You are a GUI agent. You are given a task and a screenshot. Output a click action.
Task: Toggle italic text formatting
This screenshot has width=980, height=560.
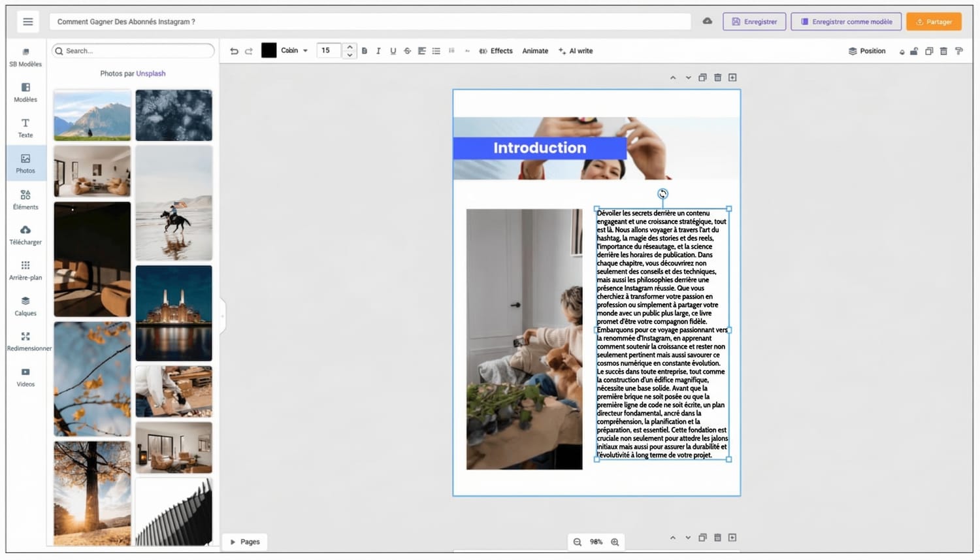[378, 51]
